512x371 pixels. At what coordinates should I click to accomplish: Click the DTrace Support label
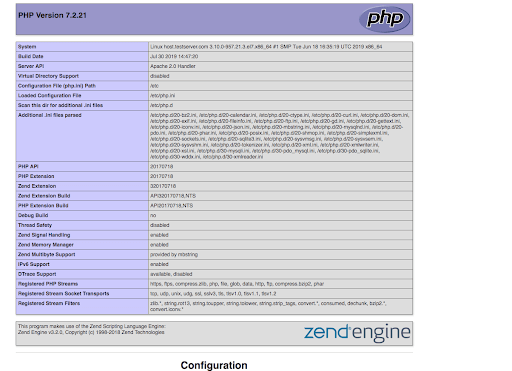37,274
